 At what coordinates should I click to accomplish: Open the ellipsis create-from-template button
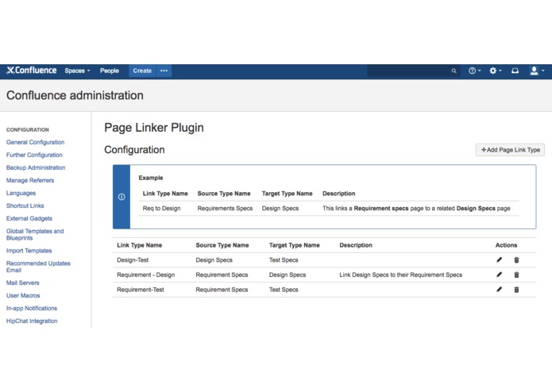point(164,71)
